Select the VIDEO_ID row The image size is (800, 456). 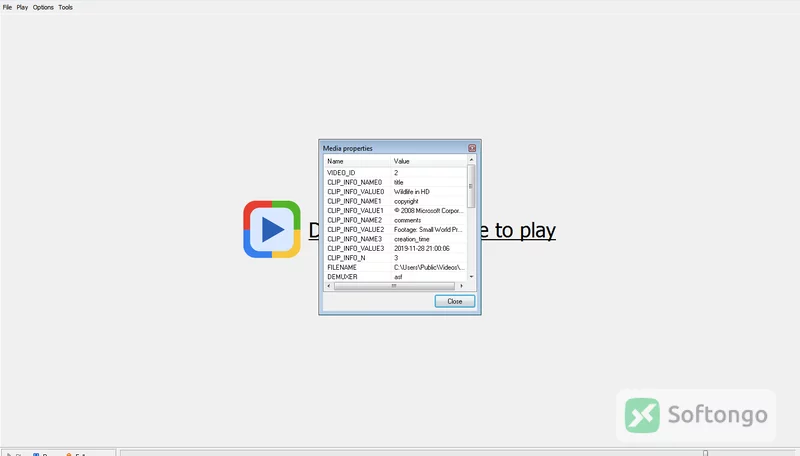click(x=395, y=173)
